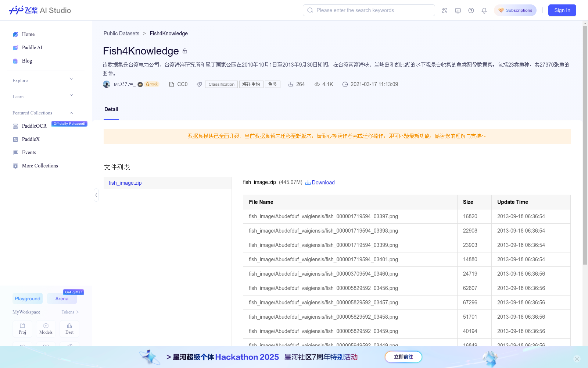This screenshot has width=588, height=368.
Task: Click size cell 40194
Action: pyautogui.click(x=474, y=331)
